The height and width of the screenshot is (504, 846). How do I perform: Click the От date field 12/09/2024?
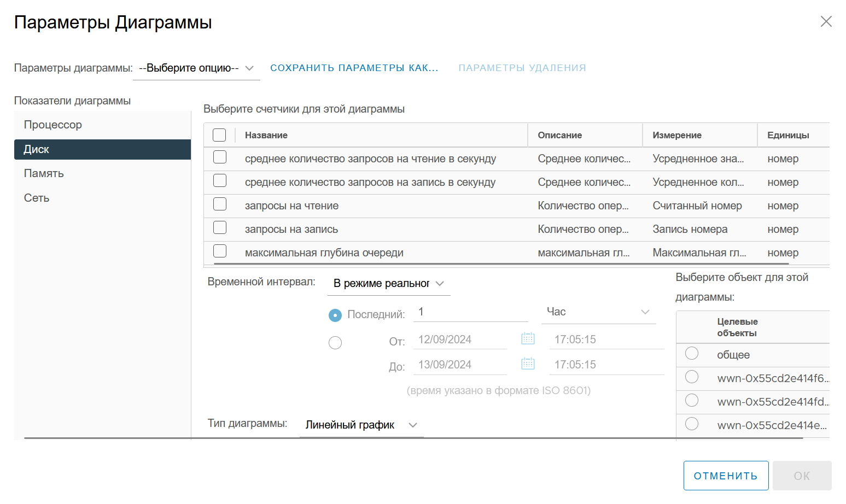460,339
